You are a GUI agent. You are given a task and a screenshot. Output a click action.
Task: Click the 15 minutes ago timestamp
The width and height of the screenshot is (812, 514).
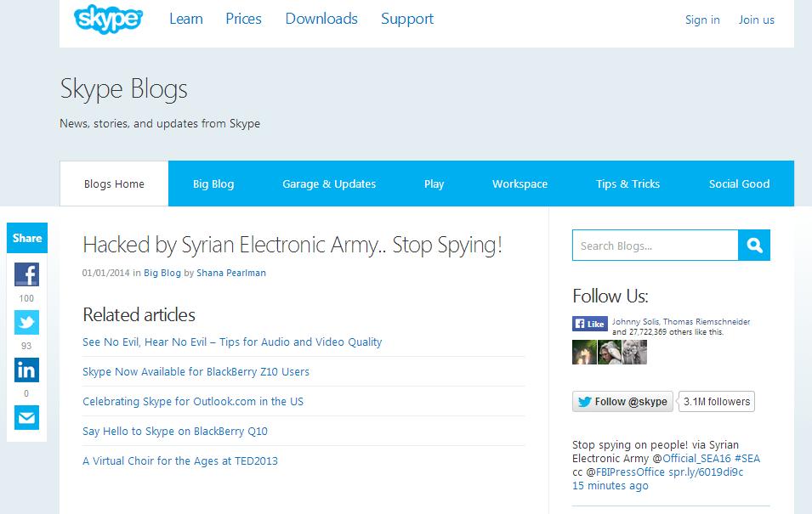pyautogui.click(x=610, y=485)
